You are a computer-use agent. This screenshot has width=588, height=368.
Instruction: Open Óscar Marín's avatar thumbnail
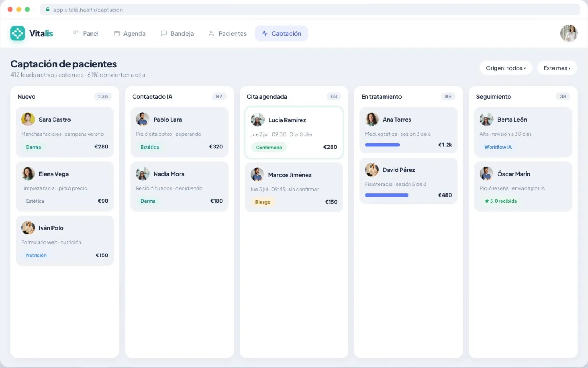point(486,174)
